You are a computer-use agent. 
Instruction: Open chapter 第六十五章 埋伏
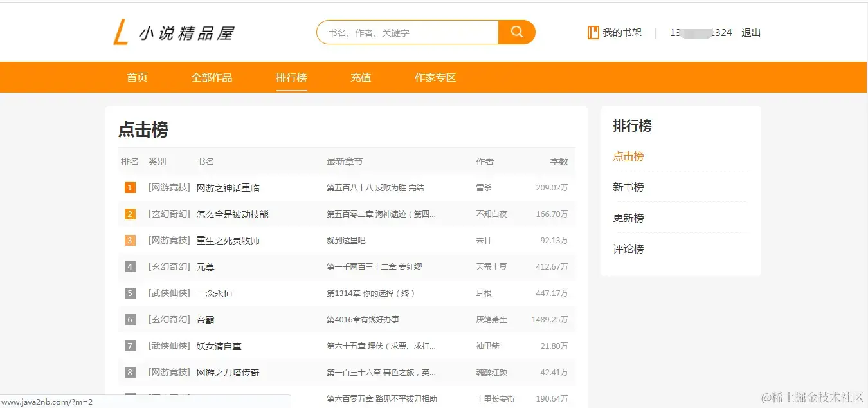coord(381,346)
